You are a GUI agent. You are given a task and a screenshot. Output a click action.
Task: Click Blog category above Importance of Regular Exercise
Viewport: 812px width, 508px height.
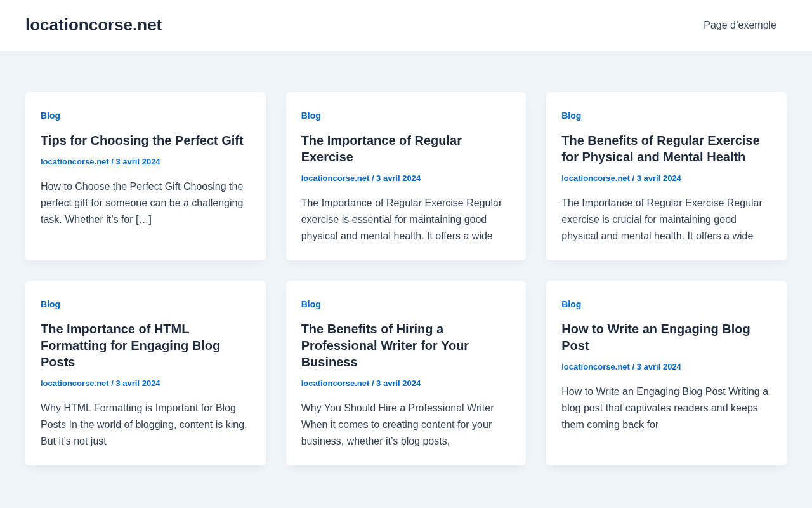click(x=311, y=116)
